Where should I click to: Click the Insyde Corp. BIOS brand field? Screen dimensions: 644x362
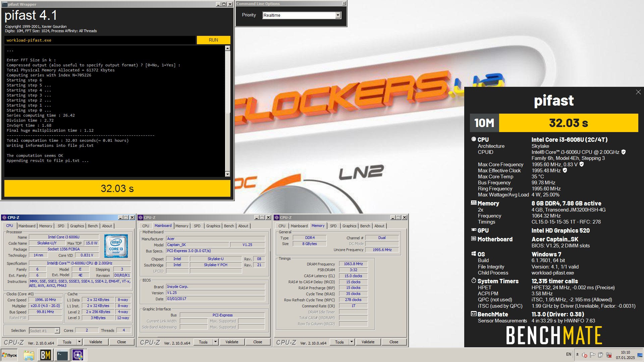click(x=215, y=287)
